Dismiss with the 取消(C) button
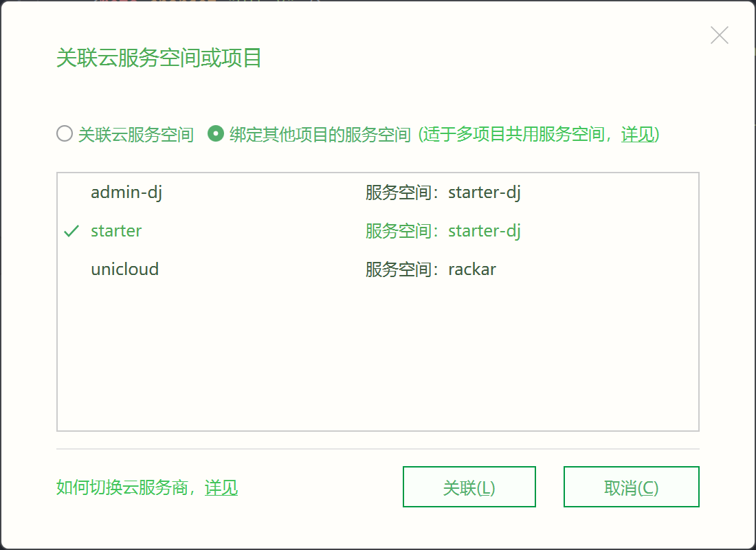 point(631,487)
